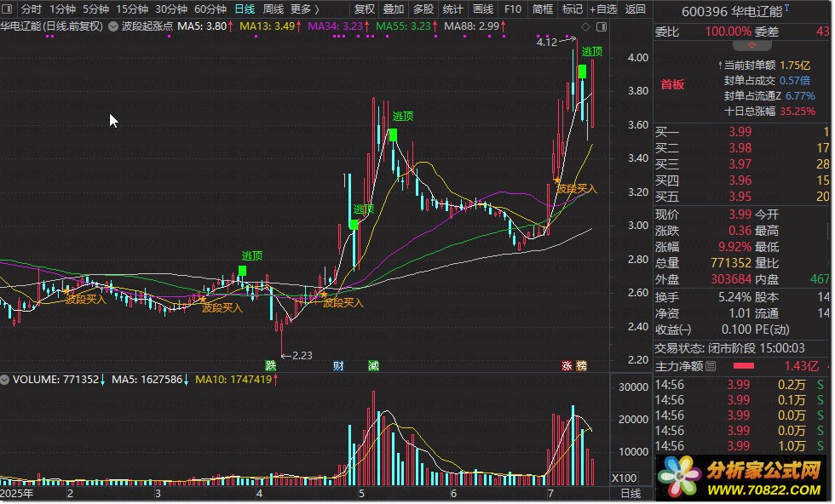
Task: Toggle the panel layout icon in chart header
Action: [x=602, y=26]
